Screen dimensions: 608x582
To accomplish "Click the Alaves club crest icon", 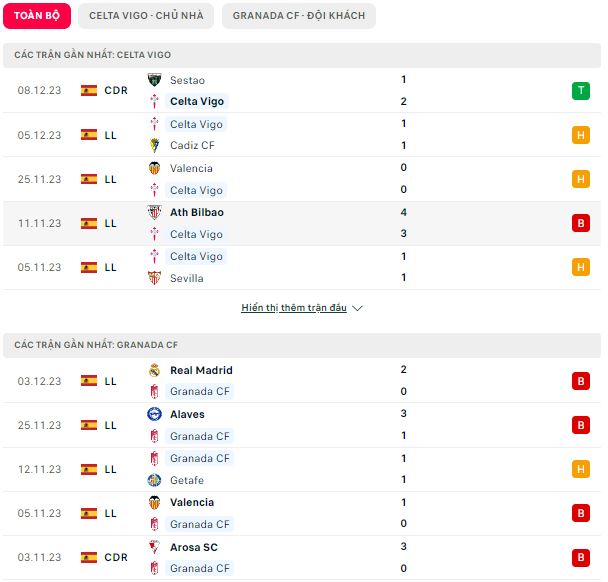I will click(x=154, y=414).
